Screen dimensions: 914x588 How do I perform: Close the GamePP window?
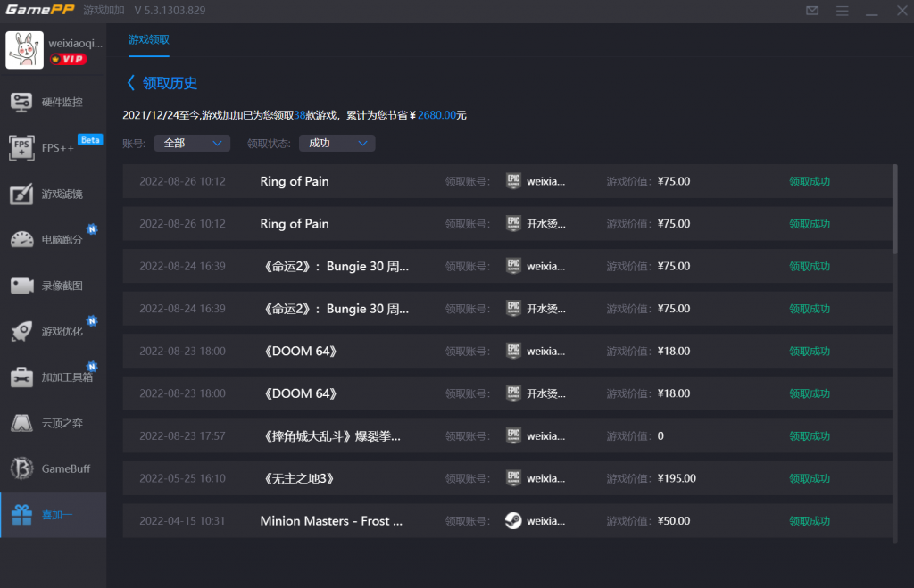902,11
